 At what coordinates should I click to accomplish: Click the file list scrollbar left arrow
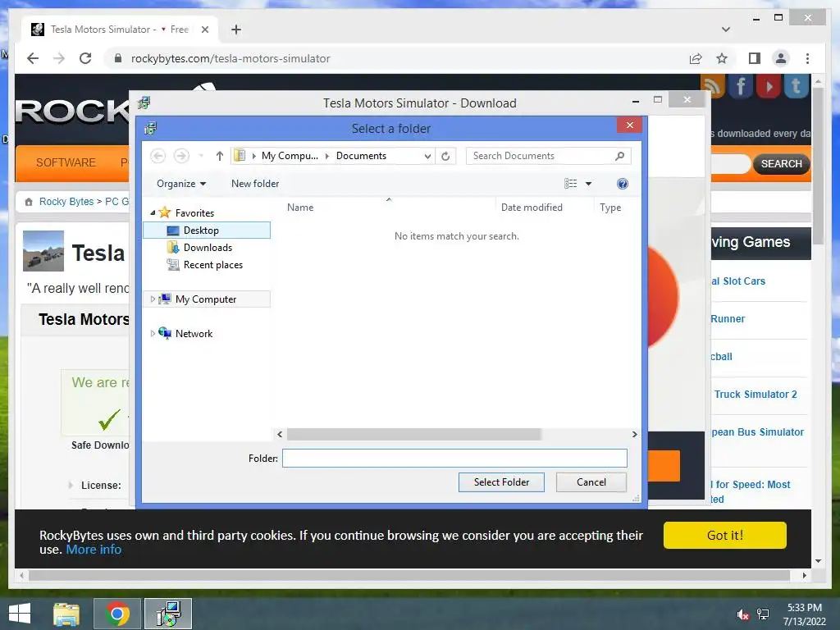(x=279, y=435)
